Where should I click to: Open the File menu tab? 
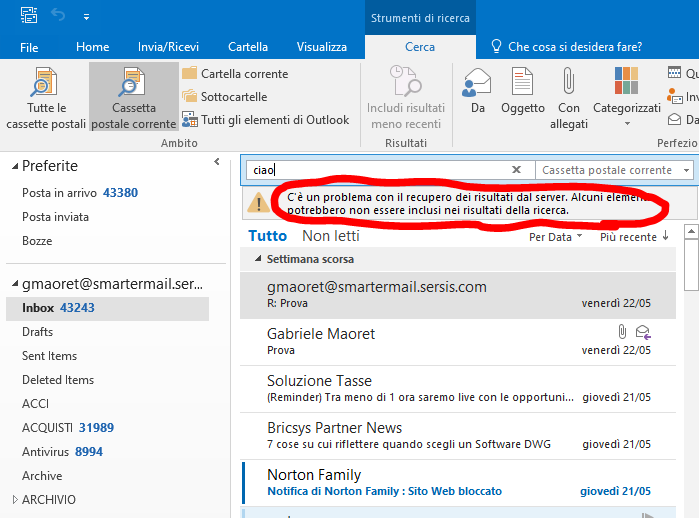coord(29,47)
